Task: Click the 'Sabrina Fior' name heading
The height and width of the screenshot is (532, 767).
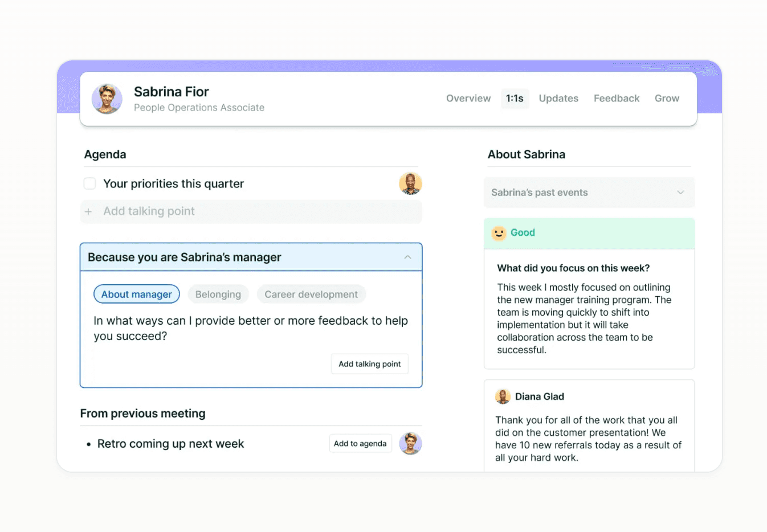Action: click(172, 92)
